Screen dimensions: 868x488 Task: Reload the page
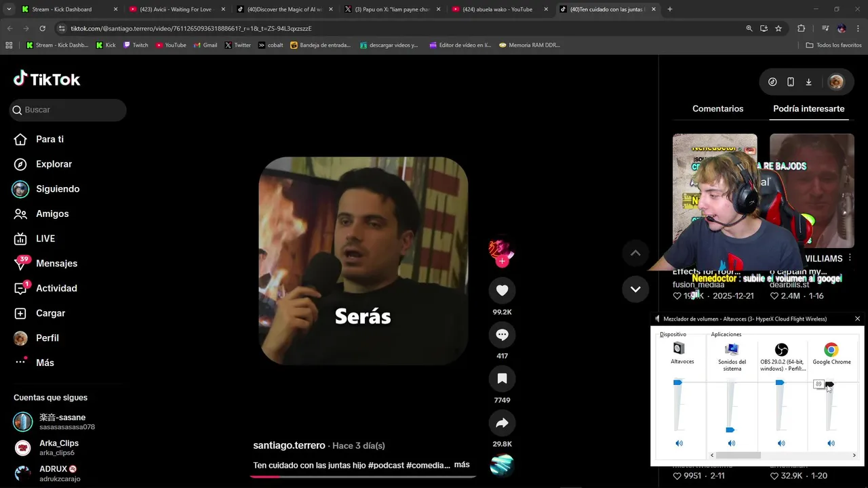(42, 28)
